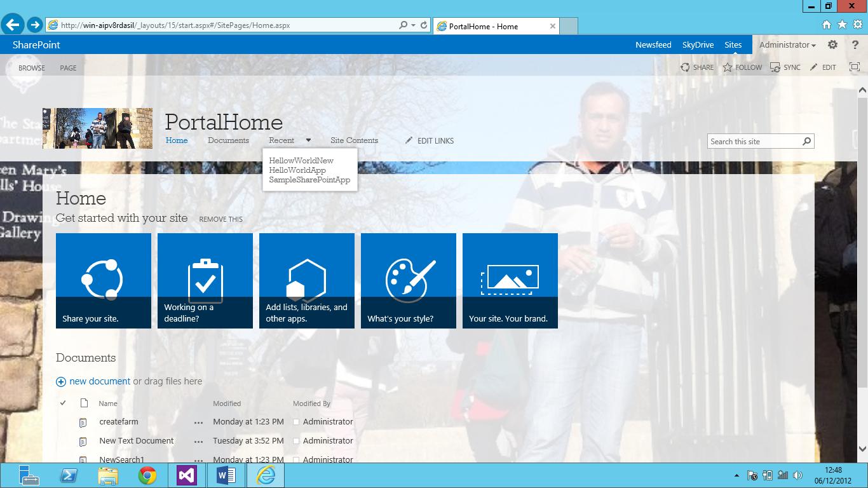Click the PortalHome site logo image

(x=97, y=128)
